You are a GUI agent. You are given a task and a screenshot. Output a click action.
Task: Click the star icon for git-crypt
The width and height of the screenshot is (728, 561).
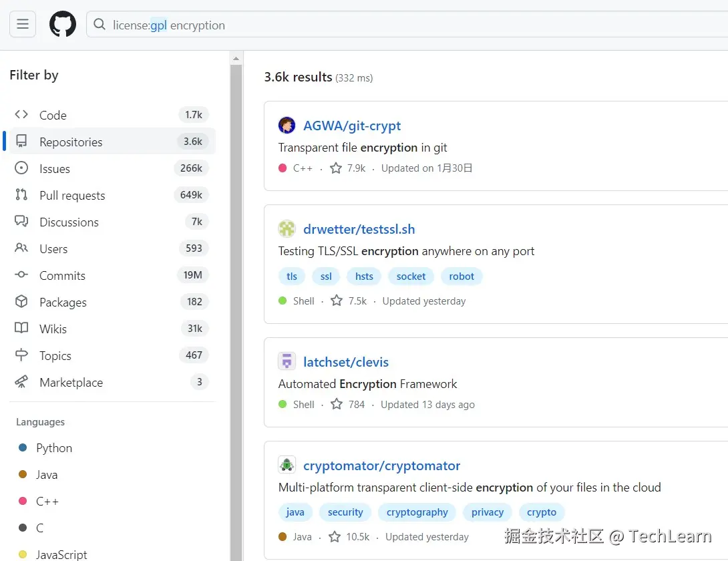point(336,168)
